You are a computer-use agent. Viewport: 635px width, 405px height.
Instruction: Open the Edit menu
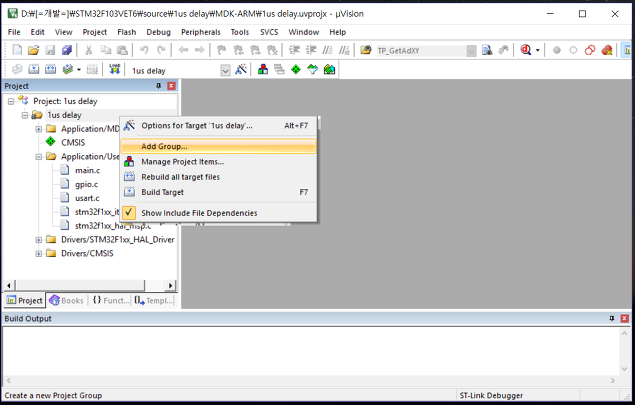coord(37,32)
